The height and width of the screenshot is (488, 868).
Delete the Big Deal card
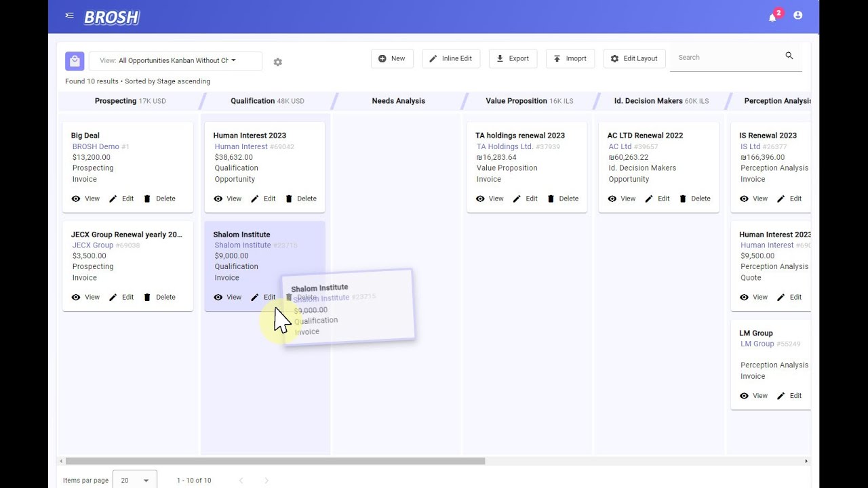pos(159,199)
